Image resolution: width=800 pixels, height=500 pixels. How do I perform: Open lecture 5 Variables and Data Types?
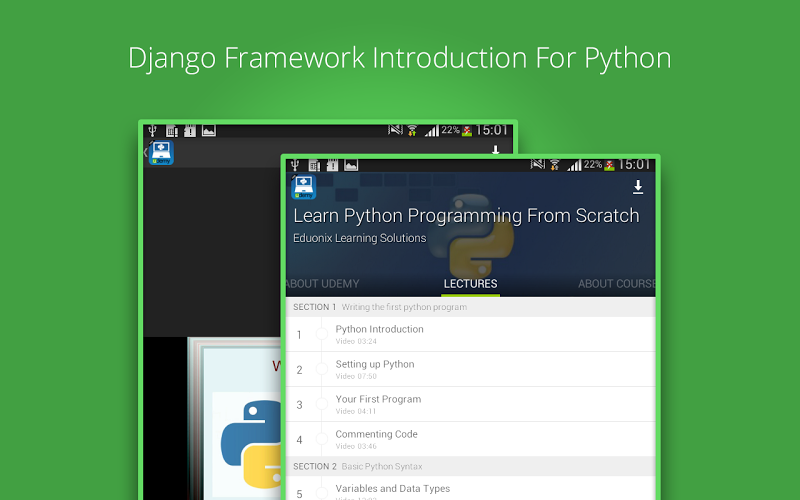470,489
